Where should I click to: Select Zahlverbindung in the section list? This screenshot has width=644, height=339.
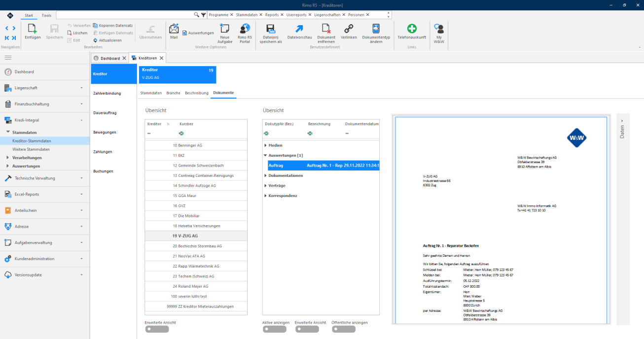(x=114, y=93)
